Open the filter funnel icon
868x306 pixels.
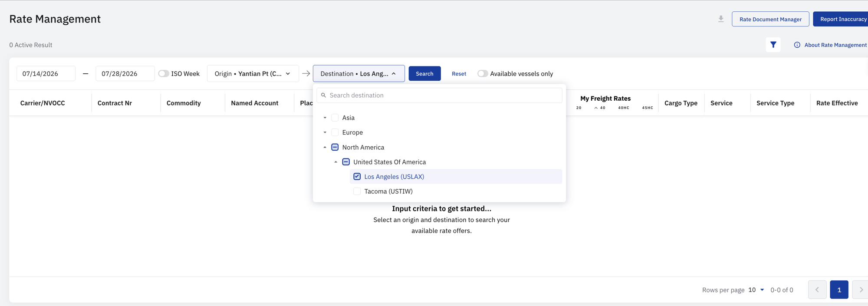tap(773, 45)
